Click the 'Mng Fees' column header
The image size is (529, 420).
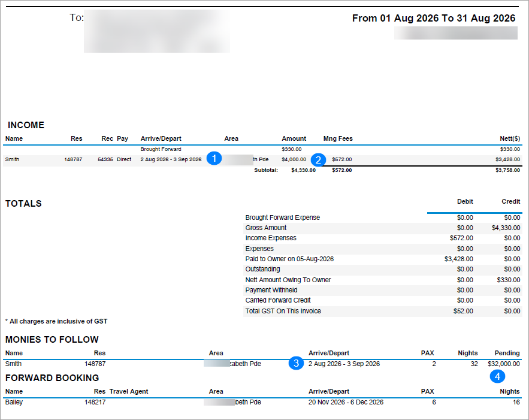pyautogui.click(x=338, y=138)
